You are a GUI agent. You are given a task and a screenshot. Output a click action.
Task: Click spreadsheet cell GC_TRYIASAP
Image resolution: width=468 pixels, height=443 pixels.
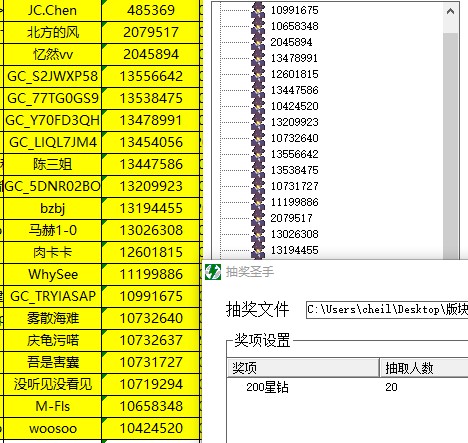(x=52, y=296)
